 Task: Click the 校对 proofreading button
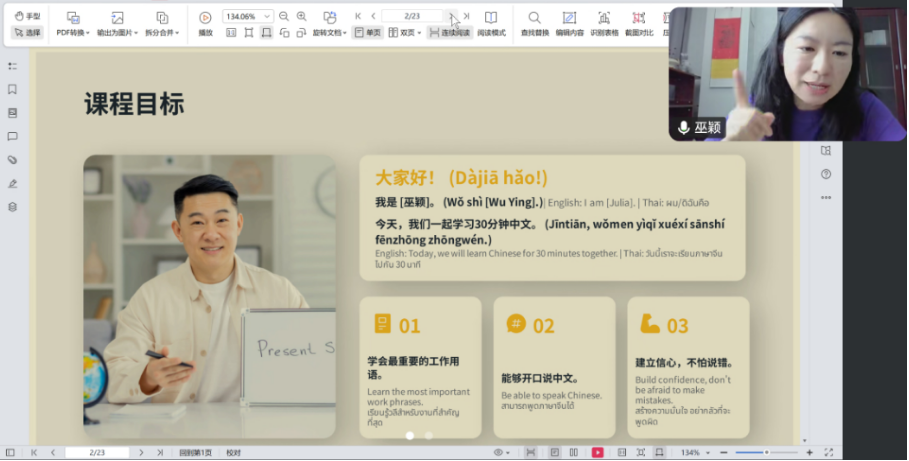click(233, 452)
